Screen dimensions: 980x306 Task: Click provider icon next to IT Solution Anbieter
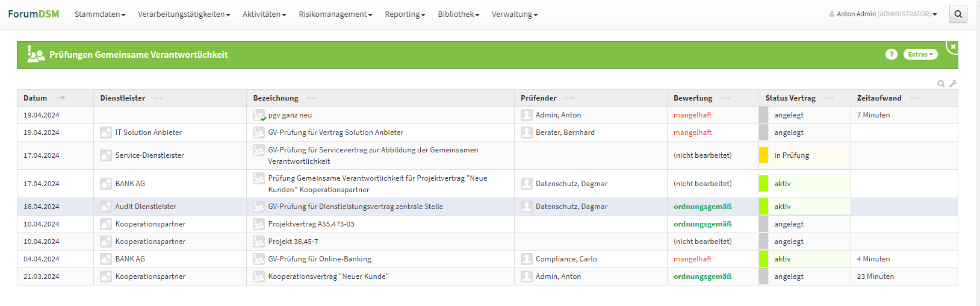pyautogui.click(x=106, y=133)
